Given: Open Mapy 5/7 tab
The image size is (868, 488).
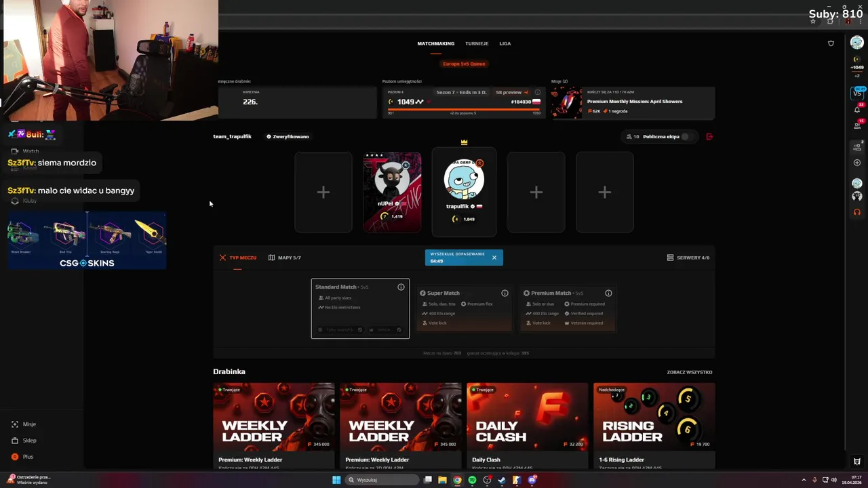Looking at the screenshot, I should pyautogui.click(x=285, y=258).
